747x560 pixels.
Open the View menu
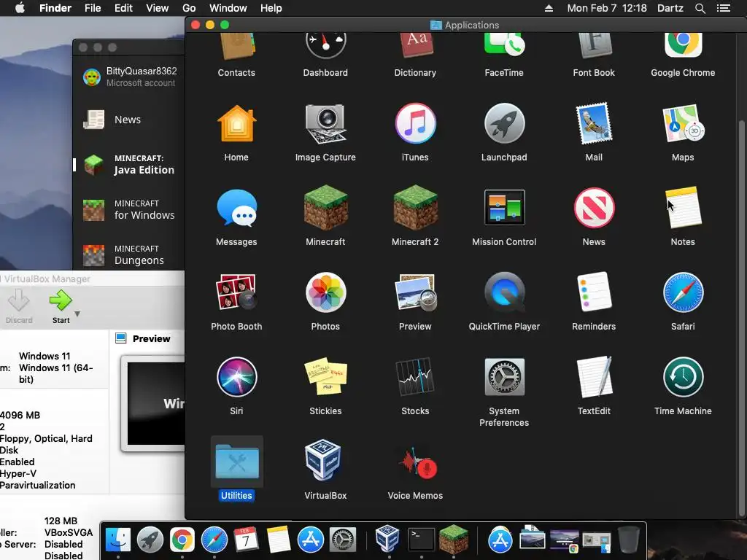coord(158,8)
